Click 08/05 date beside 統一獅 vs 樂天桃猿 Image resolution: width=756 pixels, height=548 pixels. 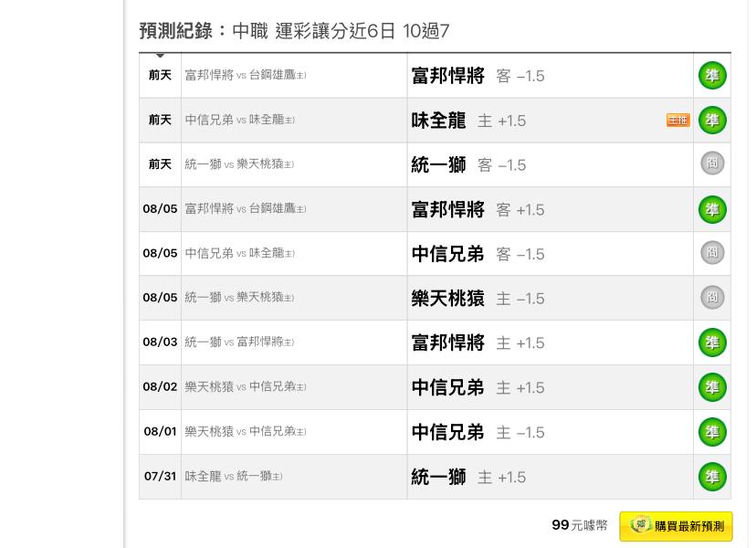[160, 298]
